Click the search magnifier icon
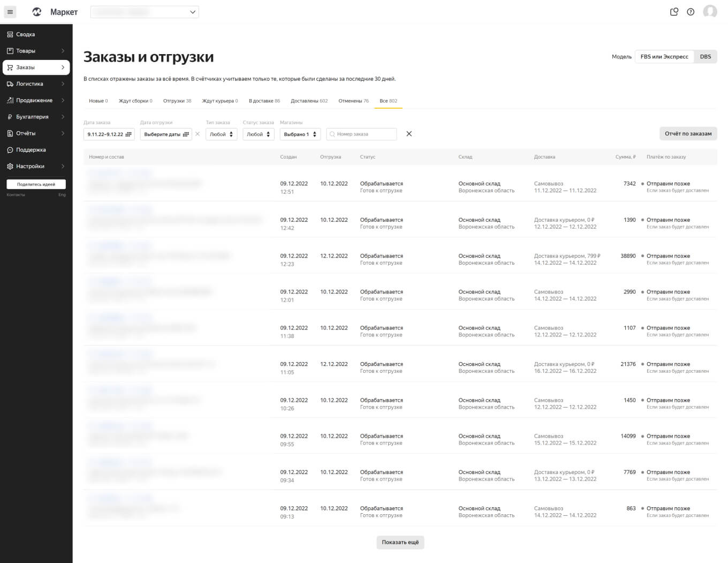728x563 pixels. (332, 134)
